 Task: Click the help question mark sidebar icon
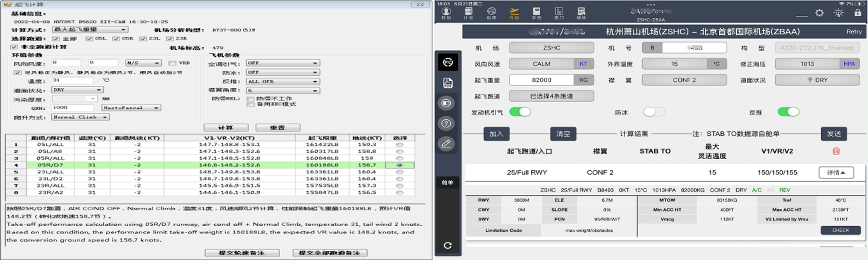(x=446, y=123)
